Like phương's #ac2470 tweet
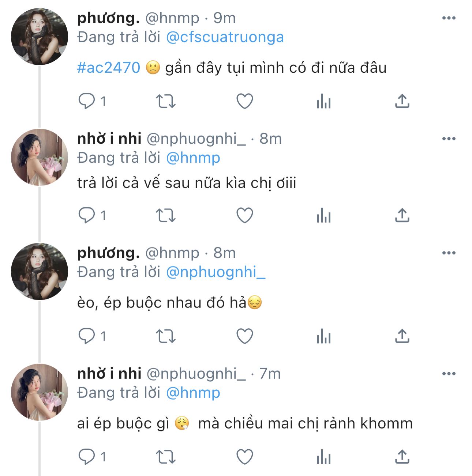 pos(245,101)
